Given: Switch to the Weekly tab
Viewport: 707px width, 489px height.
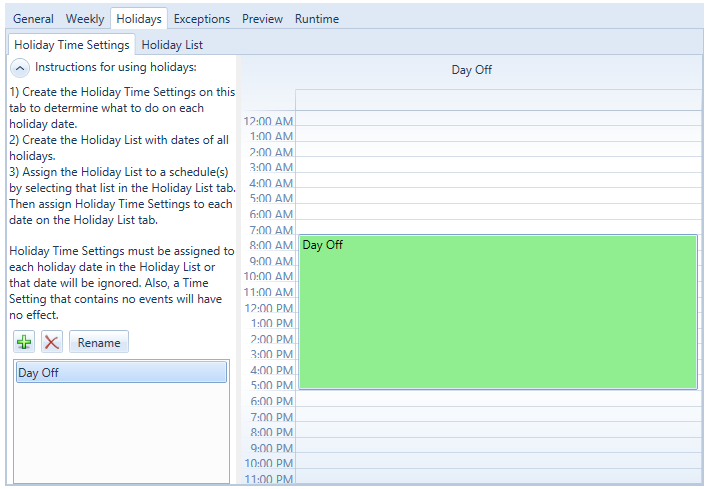Looking at the screenshot, I should click(x=85, y=19).
